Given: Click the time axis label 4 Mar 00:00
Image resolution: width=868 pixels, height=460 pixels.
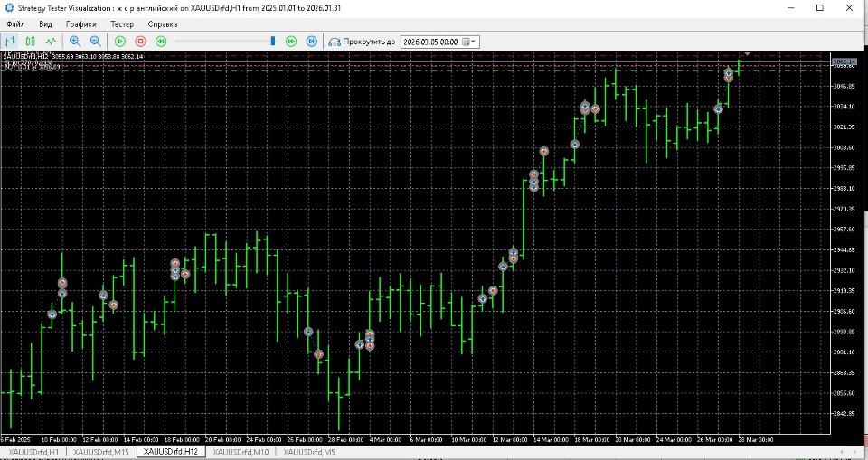Looking at the screenshot, I should pyautogui.click(x=385, y=440).
